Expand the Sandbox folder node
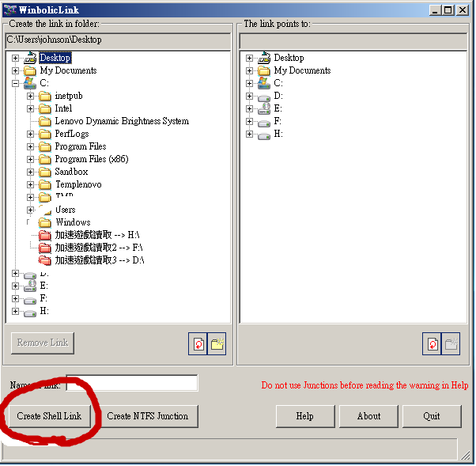Image resolution: width=476 pixels, height=466 pixels. pyautogui.click(x=30, y=172)
